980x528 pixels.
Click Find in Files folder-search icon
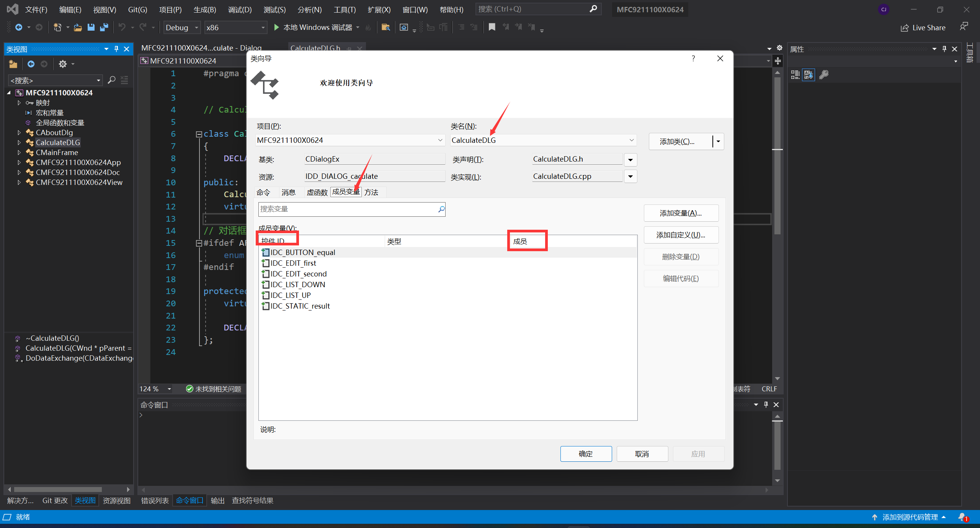click(385, 27)
